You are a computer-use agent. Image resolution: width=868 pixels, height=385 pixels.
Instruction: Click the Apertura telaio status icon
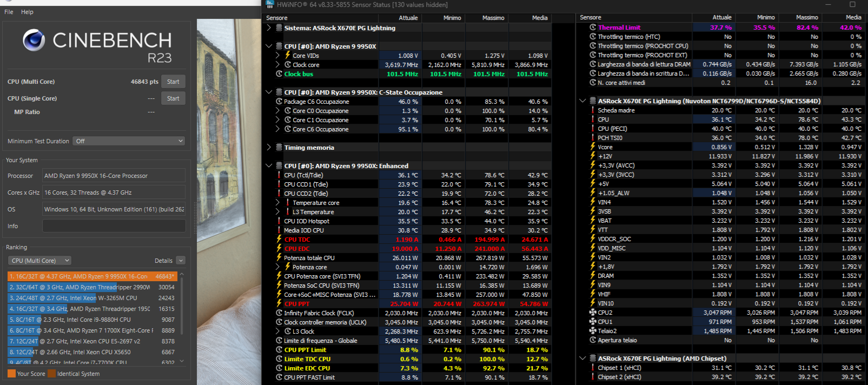coord(593,340)
